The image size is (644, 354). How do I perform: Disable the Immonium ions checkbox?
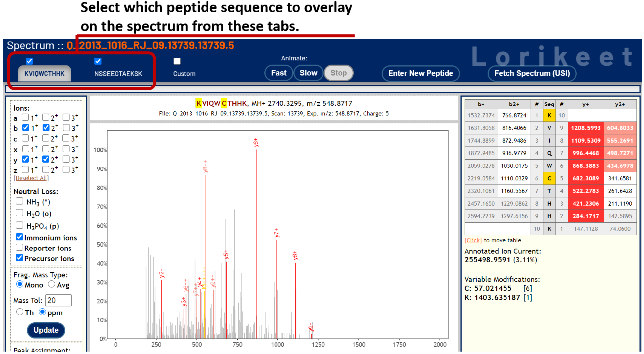point(19,237)
